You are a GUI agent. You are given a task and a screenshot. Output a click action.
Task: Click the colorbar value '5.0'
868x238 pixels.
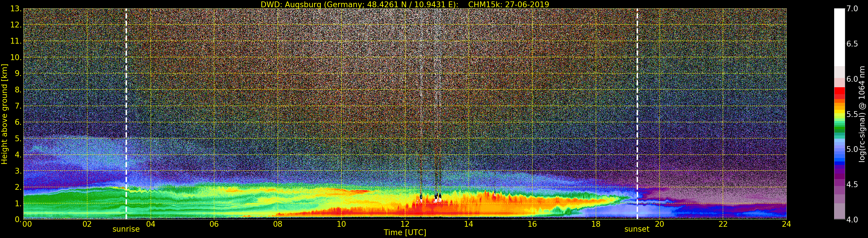coord(852,149)
